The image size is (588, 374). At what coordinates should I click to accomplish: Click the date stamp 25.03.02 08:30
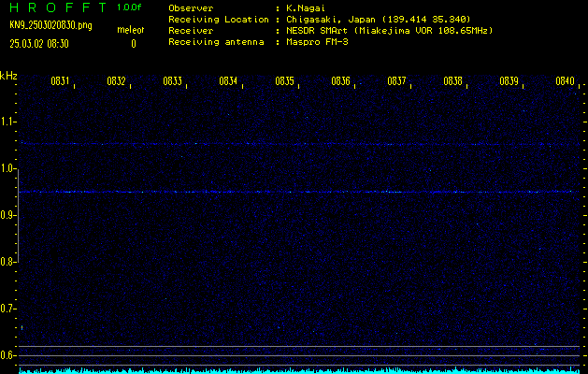[x=39, y=44]
